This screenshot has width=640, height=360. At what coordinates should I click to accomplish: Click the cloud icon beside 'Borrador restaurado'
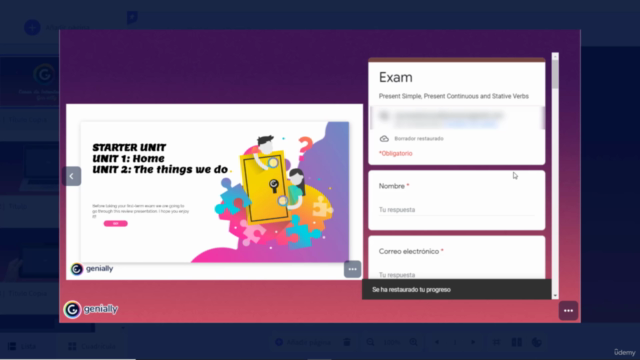(x=384, y=139)
